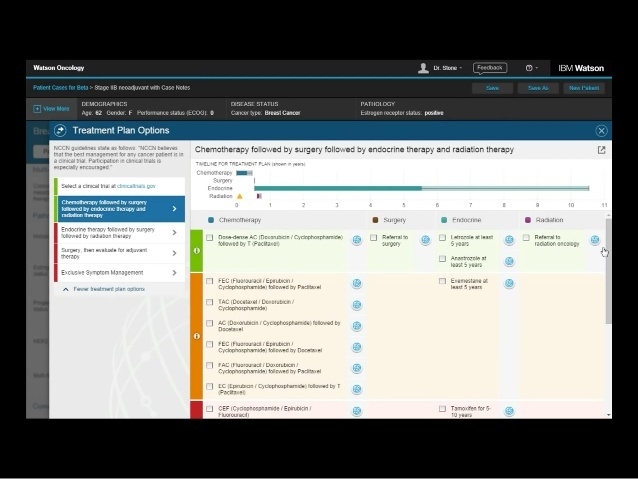Viewport: 638px width, 479px height.
Task: Expand chevron of Exclusive Symptom Management
Action: pyautogui.click(x=175, y=273)
